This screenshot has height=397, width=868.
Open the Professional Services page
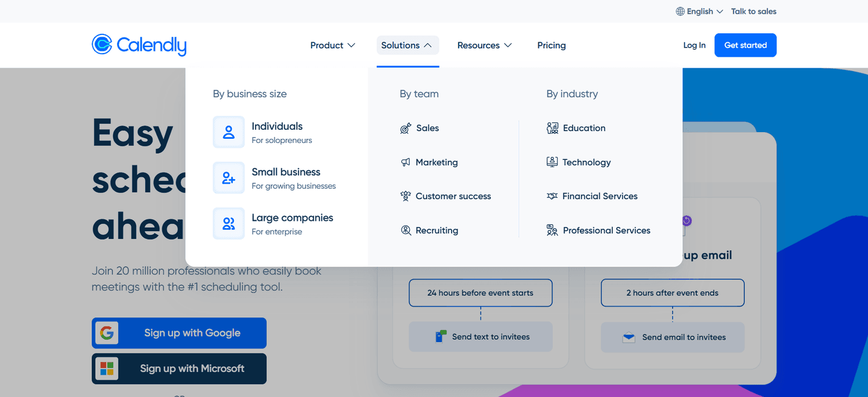pos(599,230)
